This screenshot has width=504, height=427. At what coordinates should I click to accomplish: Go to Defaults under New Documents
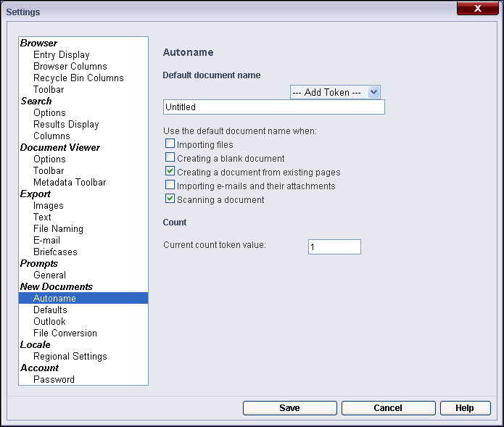(x=51, y=310)
